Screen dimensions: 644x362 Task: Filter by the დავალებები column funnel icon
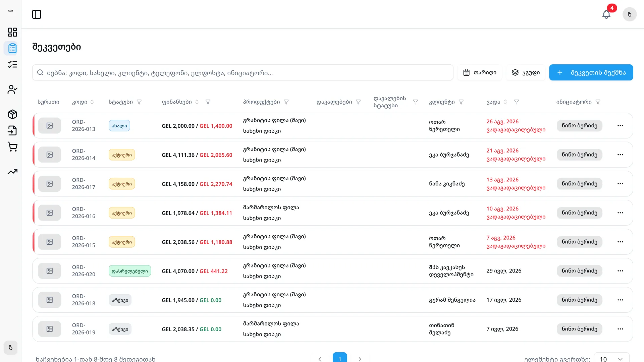point(358,102)
